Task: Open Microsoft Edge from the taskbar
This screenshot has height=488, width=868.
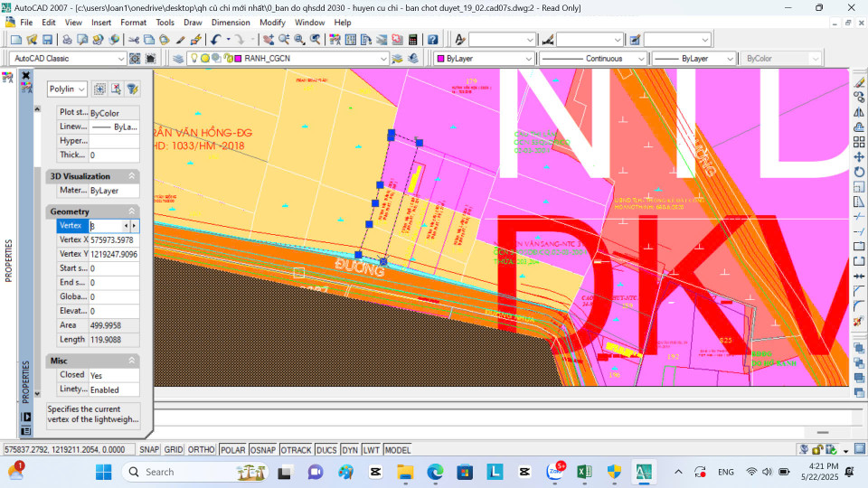Action: [435, 472]
